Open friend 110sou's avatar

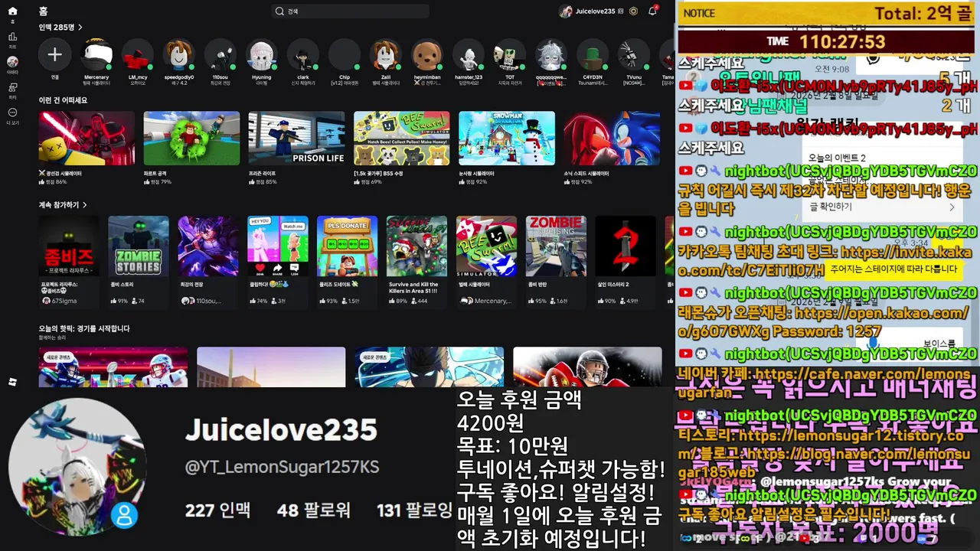click(x=220, y=55)
